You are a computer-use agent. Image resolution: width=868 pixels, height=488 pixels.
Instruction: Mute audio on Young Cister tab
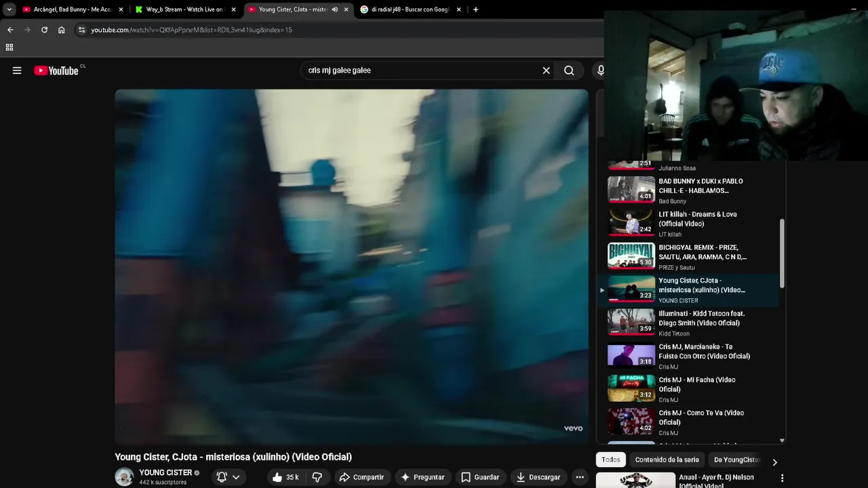coord(334,9)
